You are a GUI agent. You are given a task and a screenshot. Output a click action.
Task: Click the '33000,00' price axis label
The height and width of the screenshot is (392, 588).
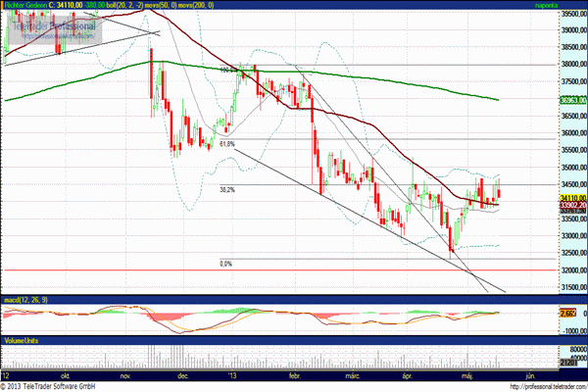click(x=573, y=236)
